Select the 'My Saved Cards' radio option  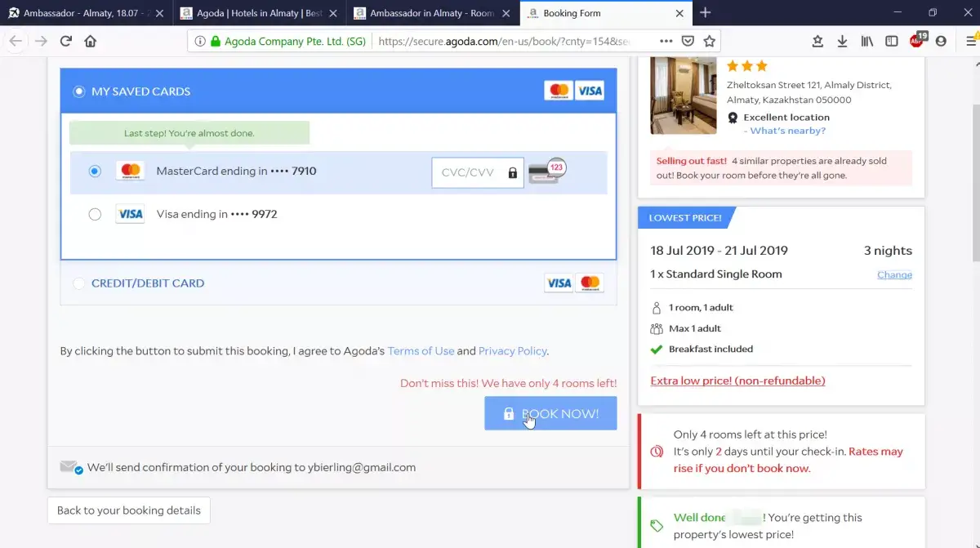point(79,91)
